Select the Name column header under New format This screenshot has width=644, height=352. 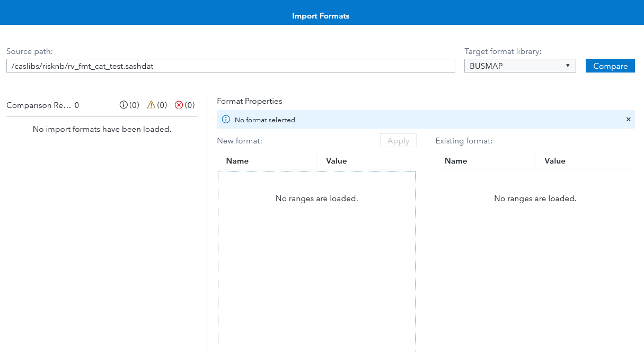pyautogui.click(x=237, y=160)
